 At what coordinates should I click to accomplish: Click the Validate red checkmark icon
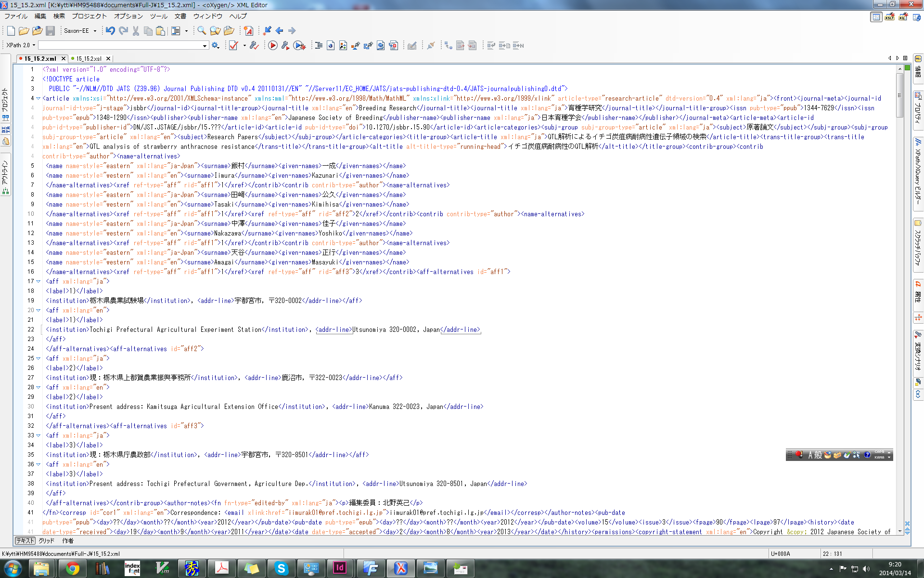(233, 46)
